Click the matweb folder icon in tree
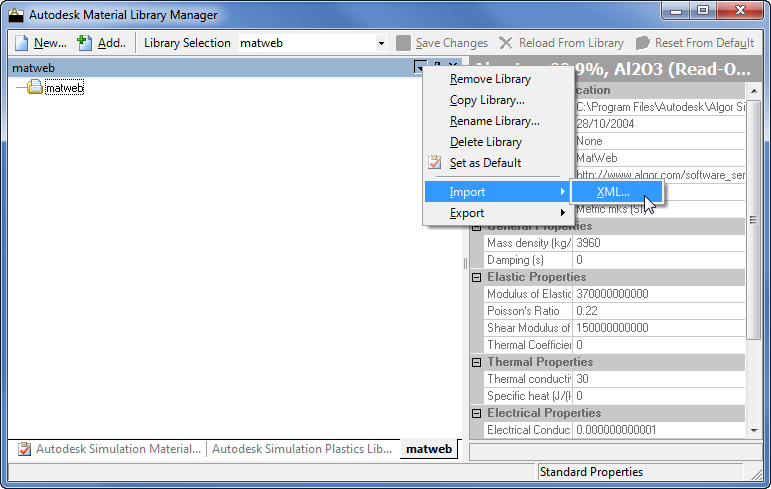The height and width of the screenshot is (489, 771). tap(35, 88)
